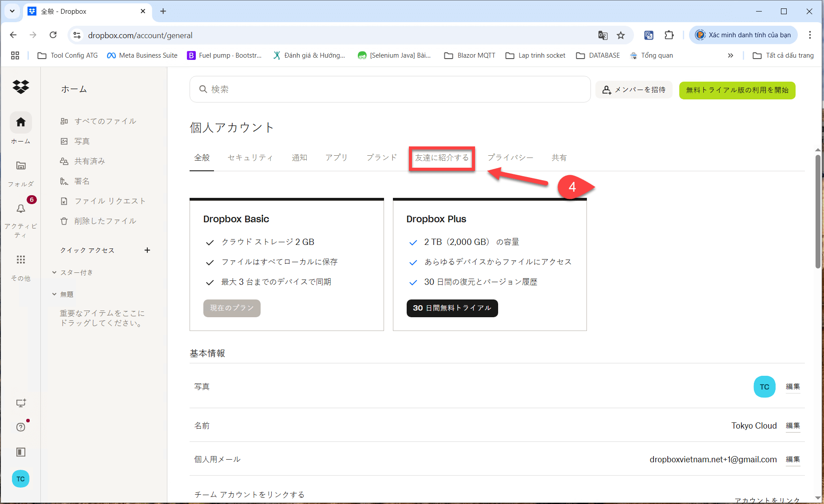Open the Lap trinh socket bookmark folder

(x=535, y=55)
